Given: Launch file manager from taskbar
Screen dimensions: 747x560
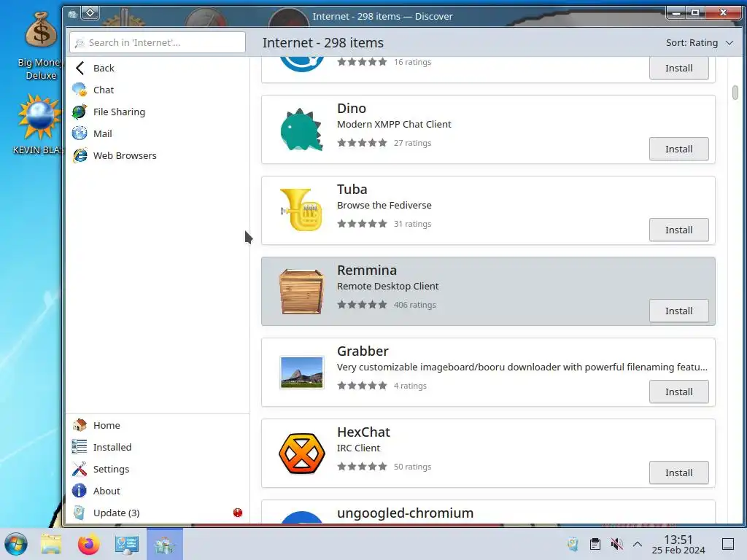Looking at the screenshot, I should [51, 544].
